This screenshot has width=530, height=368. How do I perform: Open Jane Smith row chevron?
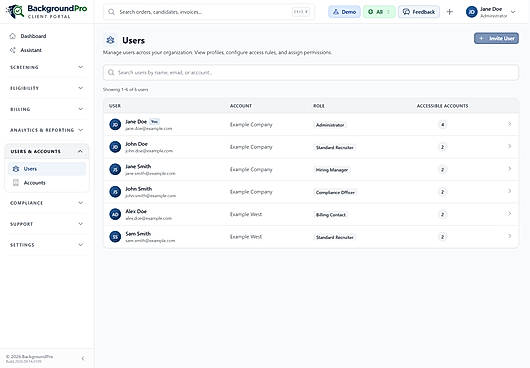(509, 169)
